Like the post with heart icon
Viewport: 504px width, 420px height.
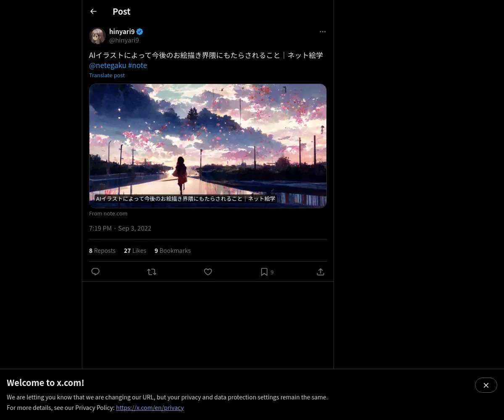(208, 272)
